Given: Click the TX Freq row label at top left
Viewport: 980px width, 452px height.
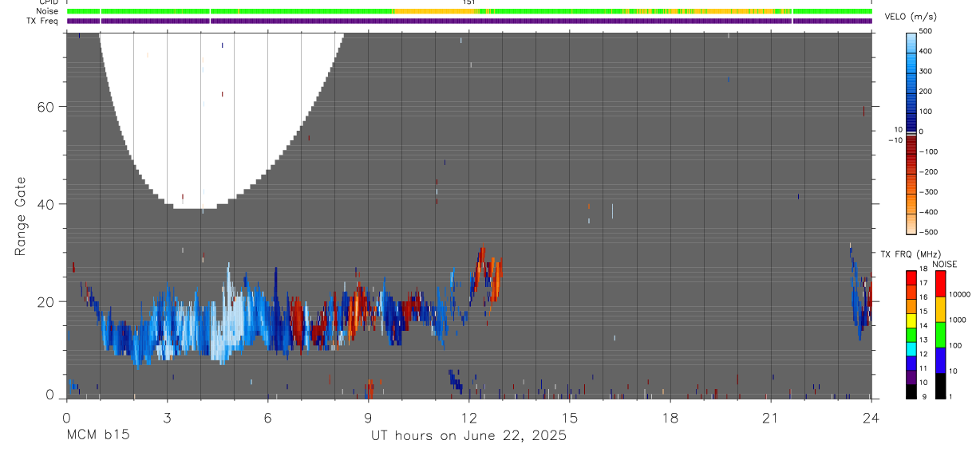Looking at the screenshot, I should pyautogui.click(x=41, y=21).
